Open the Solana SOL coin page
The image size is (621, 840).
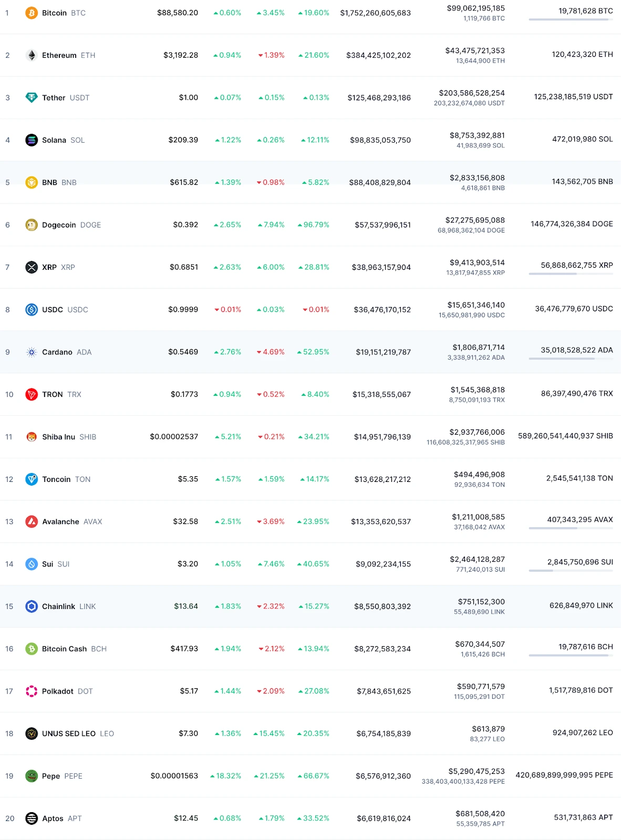[63, 140]
